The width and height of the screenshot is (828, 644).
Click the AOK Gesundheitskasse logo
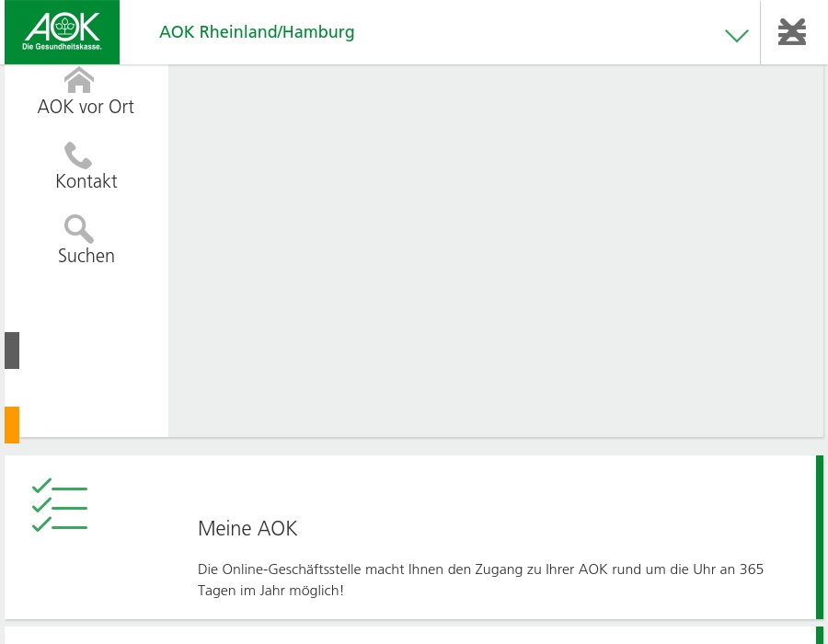pyautogui.click(x=61, y=30)
